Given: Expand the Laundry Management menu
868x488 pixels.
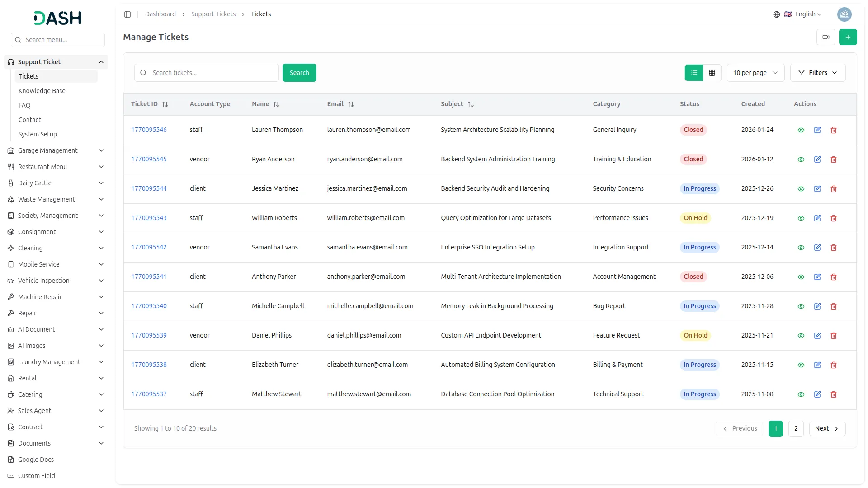Looking at the screenshot, I should point(56,362).
